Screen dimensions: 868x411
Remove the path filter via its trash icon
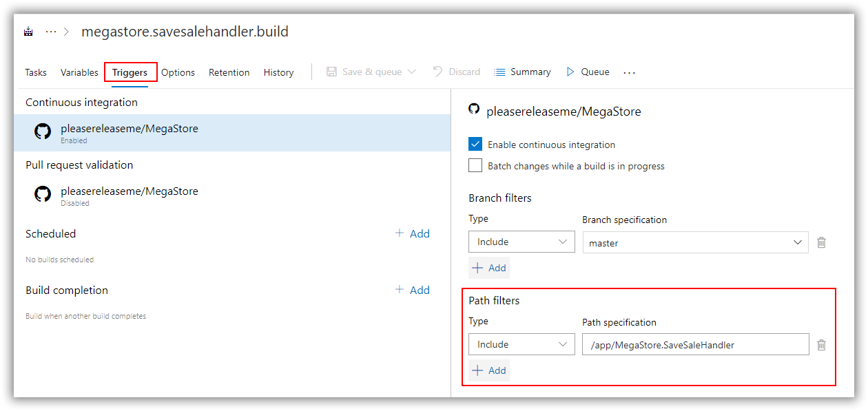821,344
